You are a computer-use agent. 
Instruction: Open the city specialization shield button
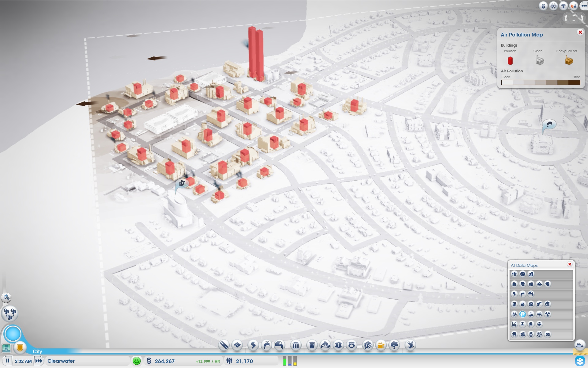point(20,347)
